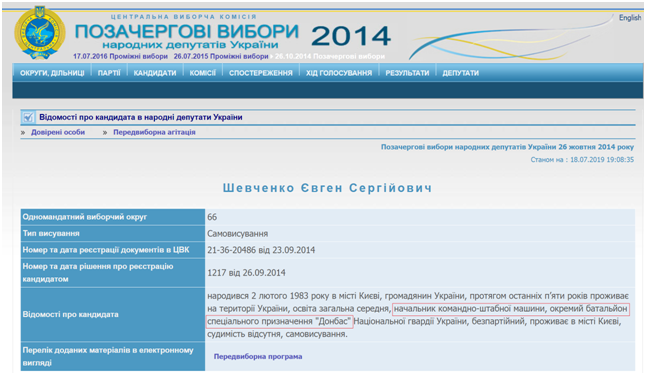Select 26.10.2014 Позачергові вибори link
This screenshot has height=386, width=646.
coord(330,56)
